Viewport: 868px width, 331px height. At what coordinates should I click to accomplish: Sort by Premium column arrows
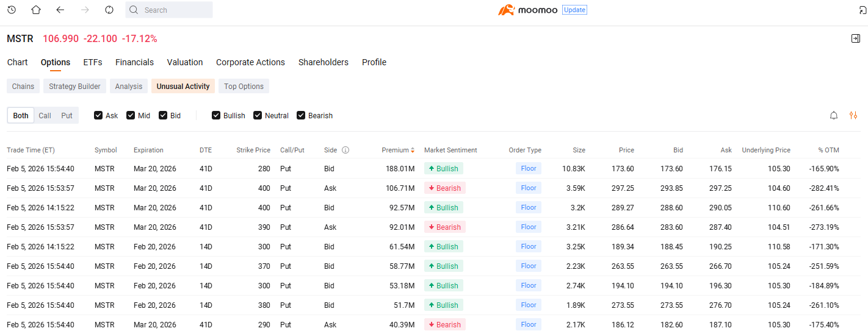(x=413, y=150)
